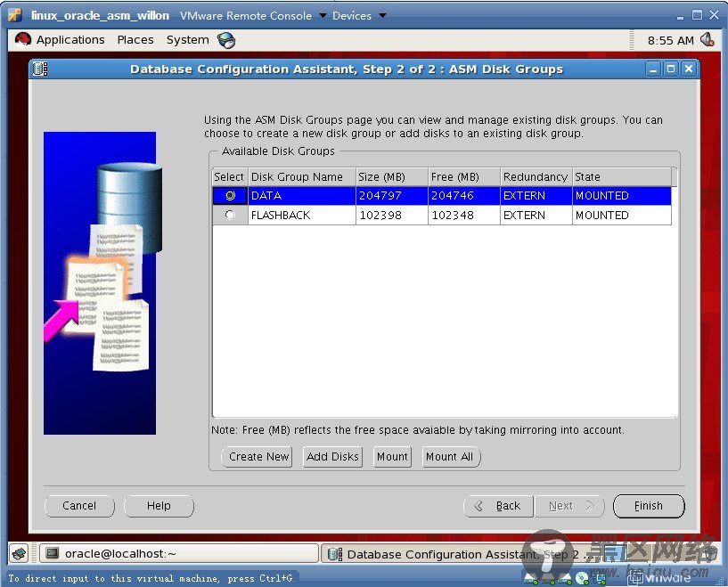
Task: Maximize the DBCA dialog window
Action: coord(671,69)
